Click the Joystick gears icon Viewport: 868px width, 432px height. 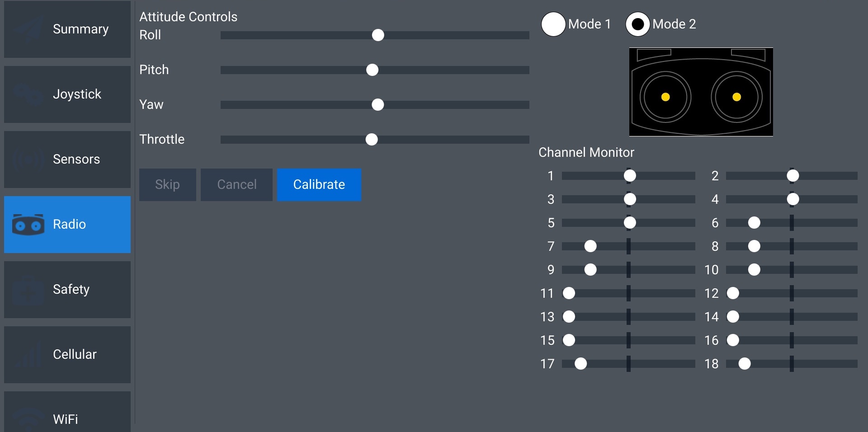[x=28, y=94]
